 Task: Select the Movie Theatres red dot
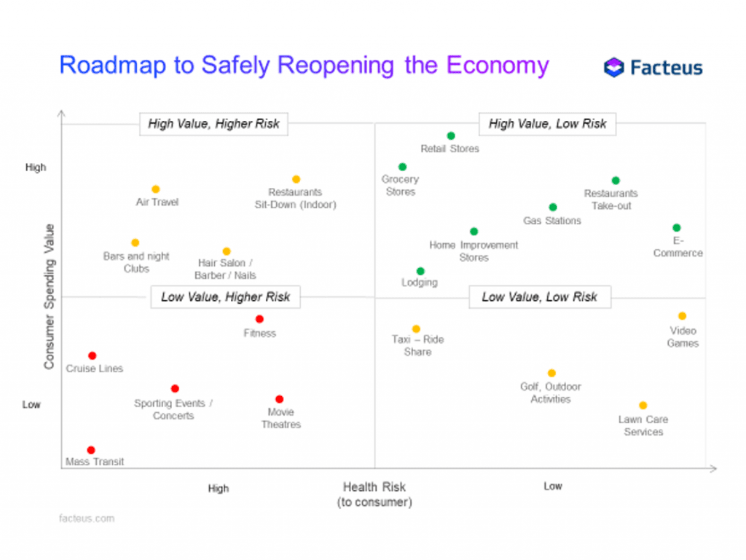(279, 399)
